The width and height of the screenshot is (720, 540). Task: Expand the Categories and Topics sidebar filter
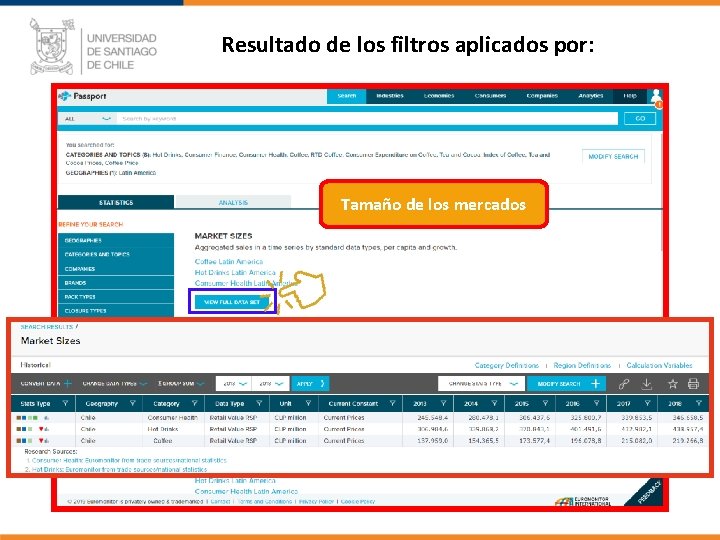pyautogui.click(x=116, y=254)
